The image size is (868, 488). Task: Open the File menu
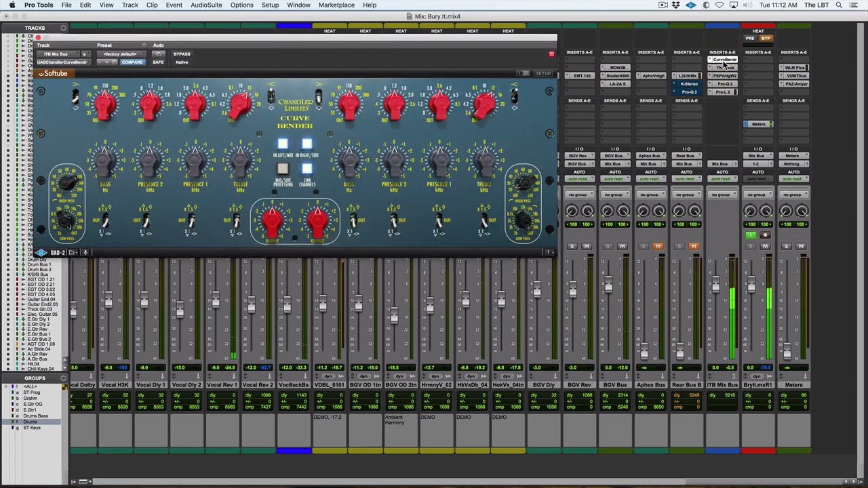(66, 5)
